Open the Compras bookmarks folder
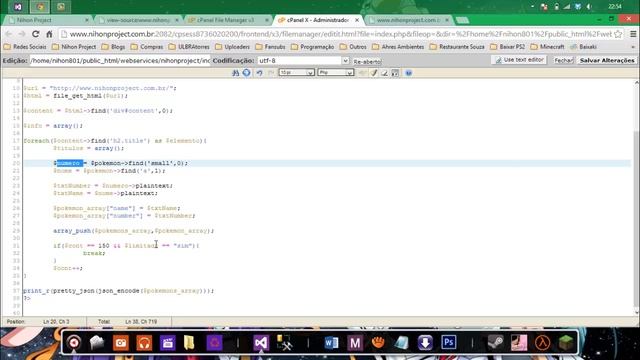This screenshot has height=360, width=640. (147, 47)
